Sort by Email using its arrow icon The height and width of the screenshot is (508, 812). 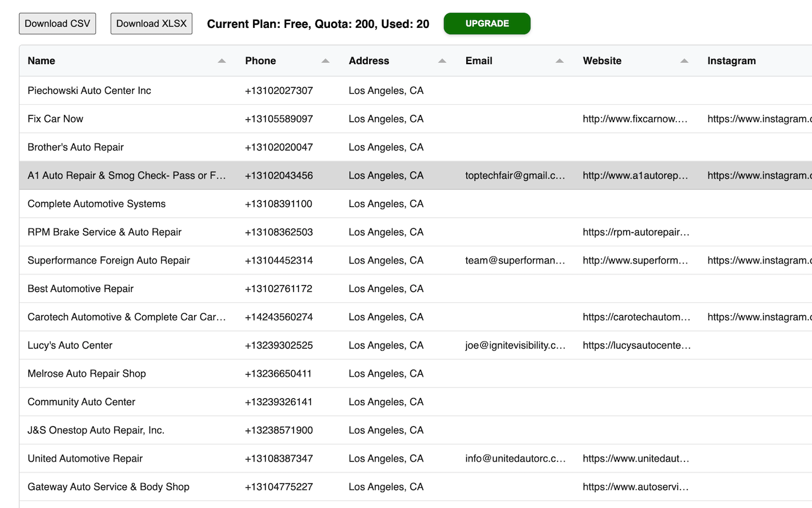point(560,61)
